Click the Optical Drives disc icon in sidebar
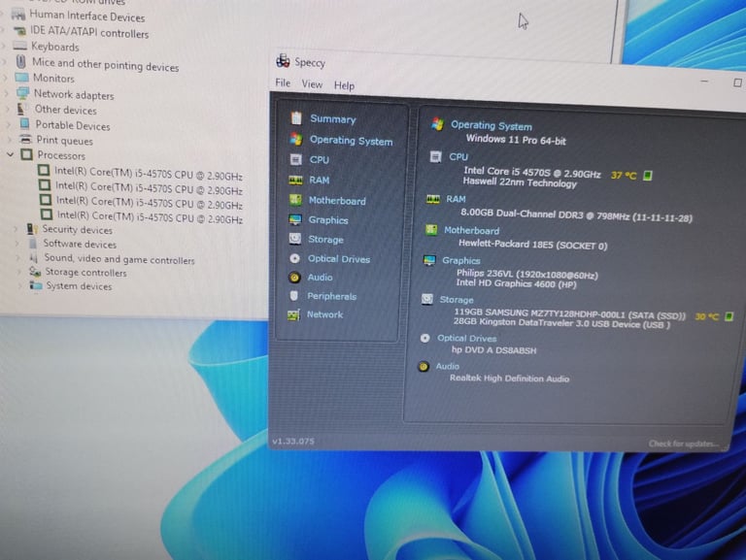The image size is (746, 560). point(295,258)
